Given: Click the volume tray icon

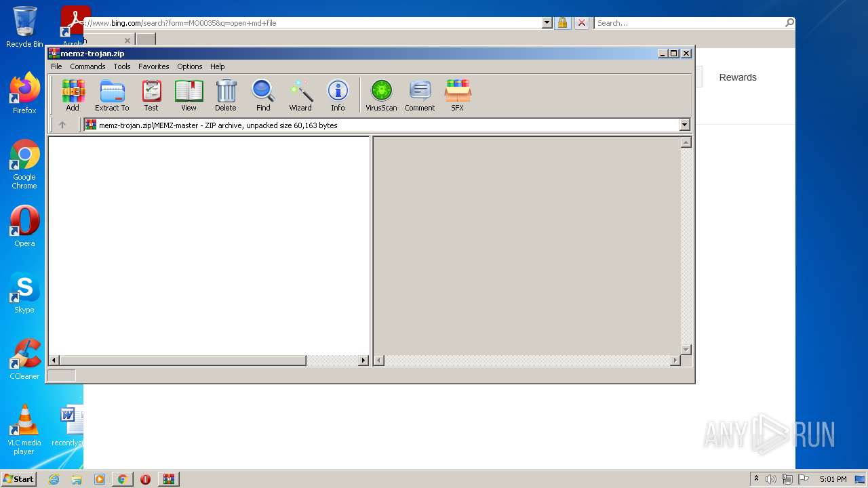Looking at the screenshot, I should 771,479.
